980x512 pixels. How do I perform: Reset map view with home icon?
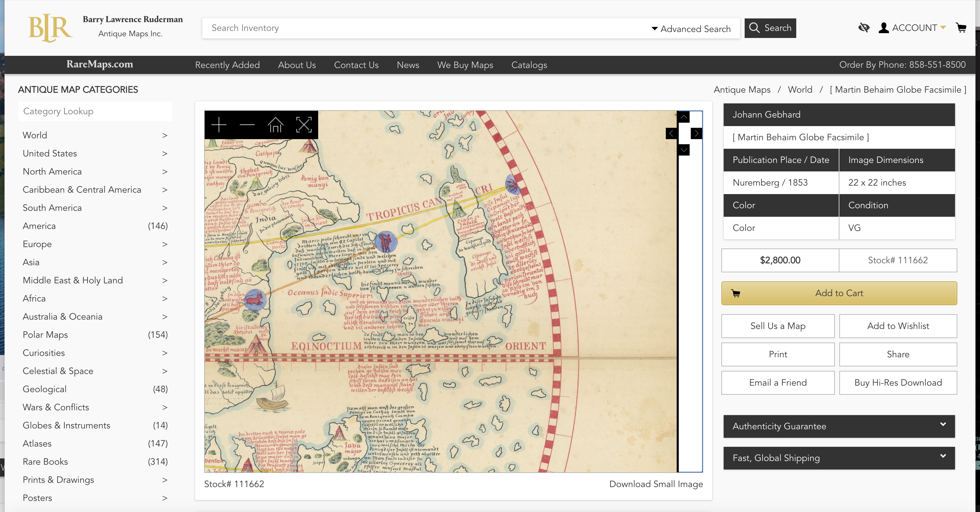(x=275, y=125)
